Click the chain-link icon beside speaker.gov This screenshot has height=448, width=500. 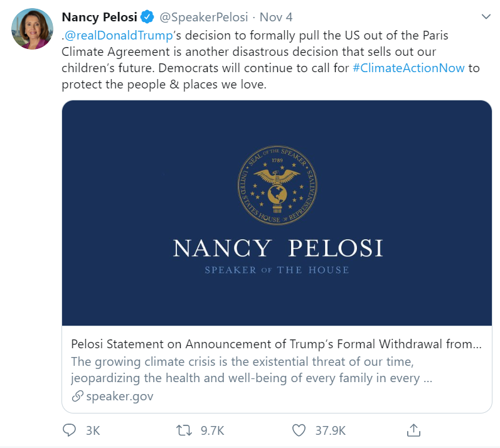77,396
